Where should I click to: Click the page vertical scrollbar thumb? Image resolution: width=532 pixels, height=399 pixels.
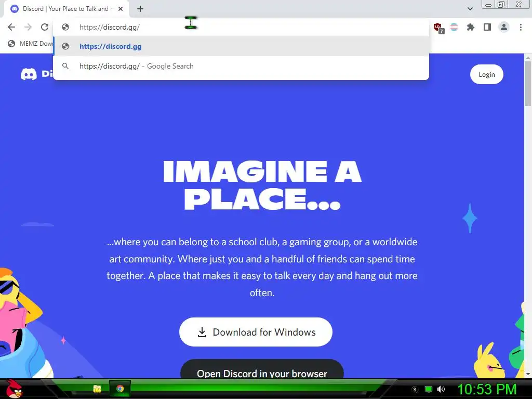[x=528, y=84]
